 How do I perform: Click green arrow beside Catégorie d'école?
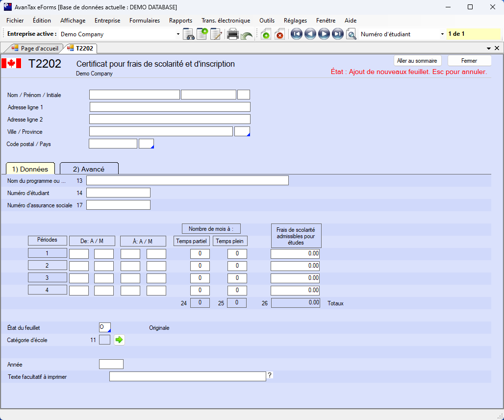[x=120, y=340]
